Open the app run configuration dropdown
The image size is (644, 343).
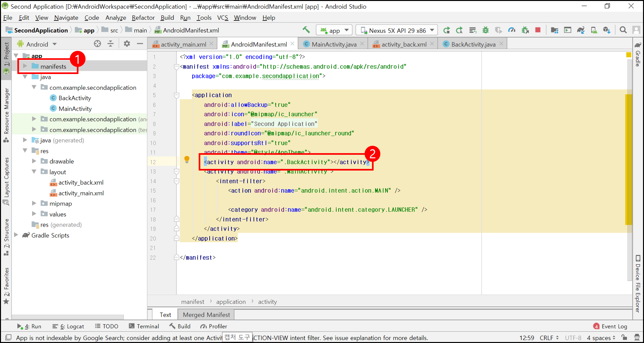(334, 31)
